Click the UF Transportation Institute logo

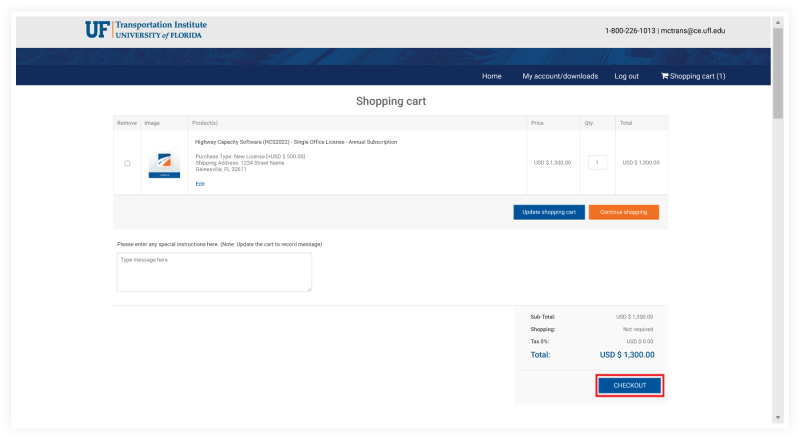(144, 30)
